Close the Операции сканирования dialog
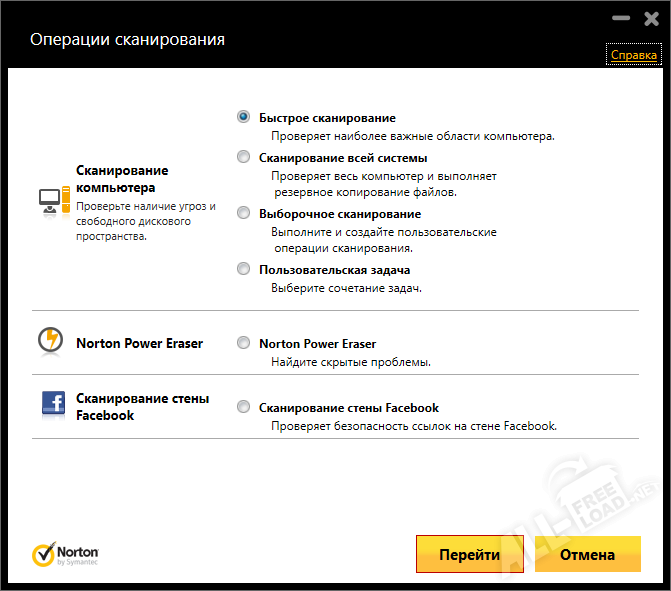The width and height of the screenshot is (671, 591). (x=651, y=18)
